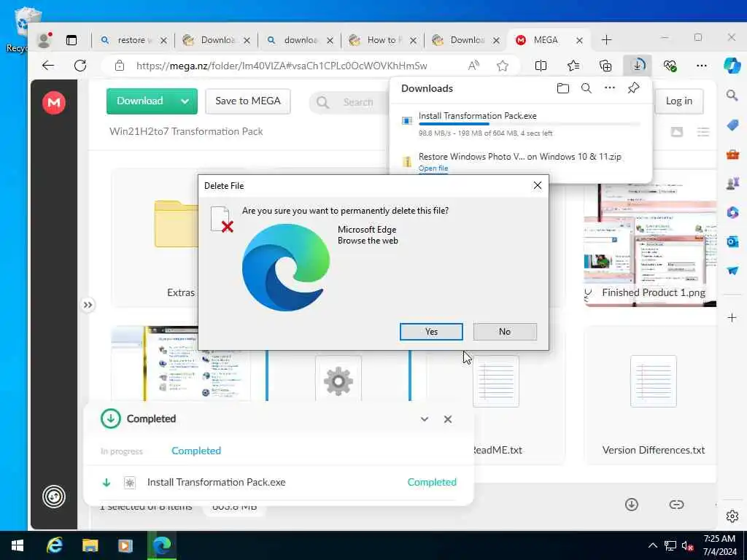Open the Copilot sidebar icon
Viewport: 747px width, 560px height.
point(732,66)
